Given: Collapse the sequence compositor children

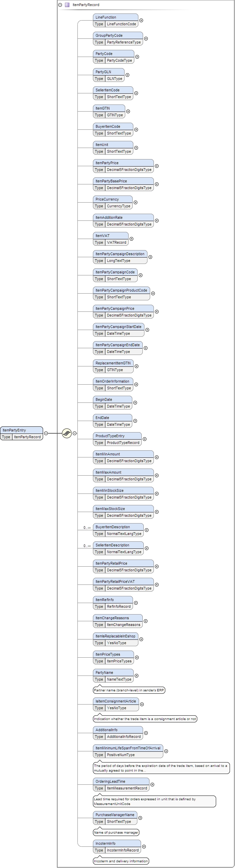Looking at the screenshot, I should (x=75, y=433).
